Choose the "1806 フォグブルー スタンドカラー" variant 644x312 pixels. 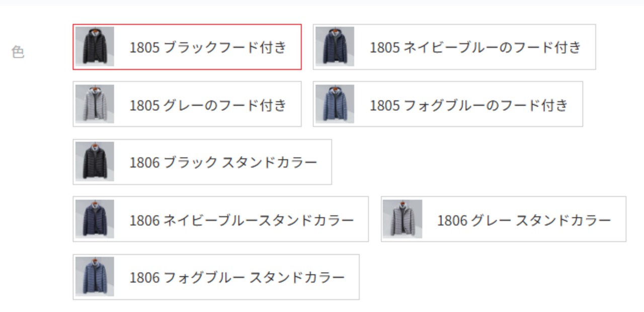(x=237, y=277)
